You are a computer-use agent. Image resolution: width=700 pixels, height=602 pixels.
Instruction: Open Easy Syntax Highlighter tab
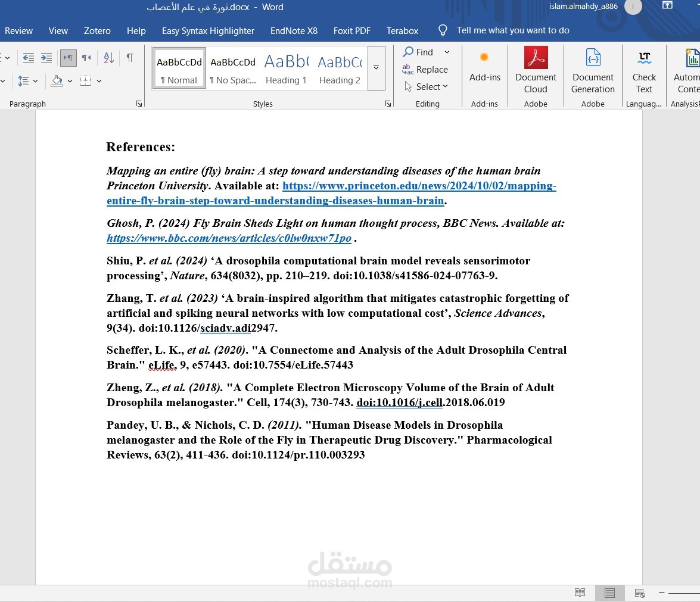[x=208, y=31]
